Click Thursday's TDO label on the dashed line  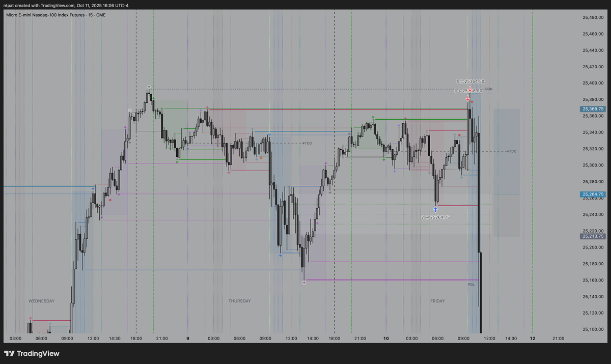(x=307, y=144)
